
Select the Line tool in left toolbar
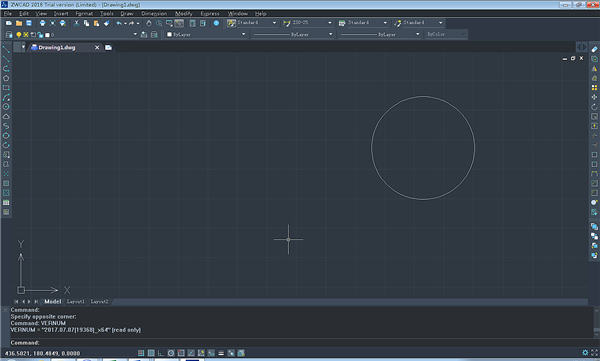click(6, 49)
